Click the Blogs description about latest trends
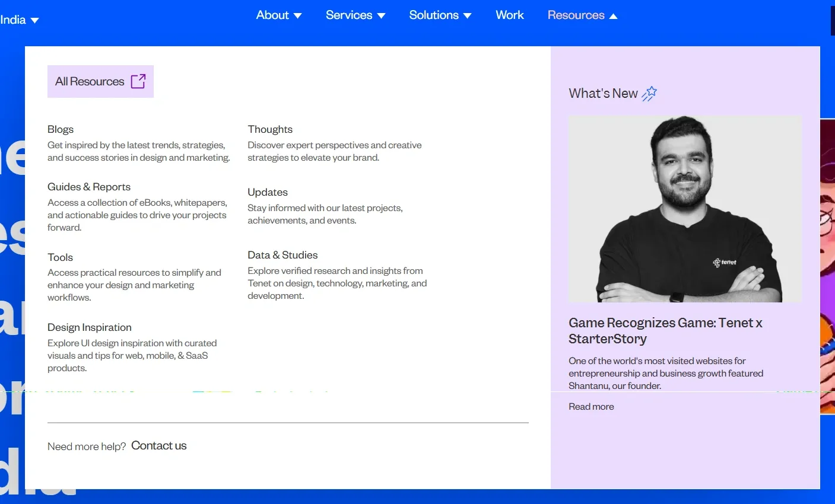 click(139, 151)
